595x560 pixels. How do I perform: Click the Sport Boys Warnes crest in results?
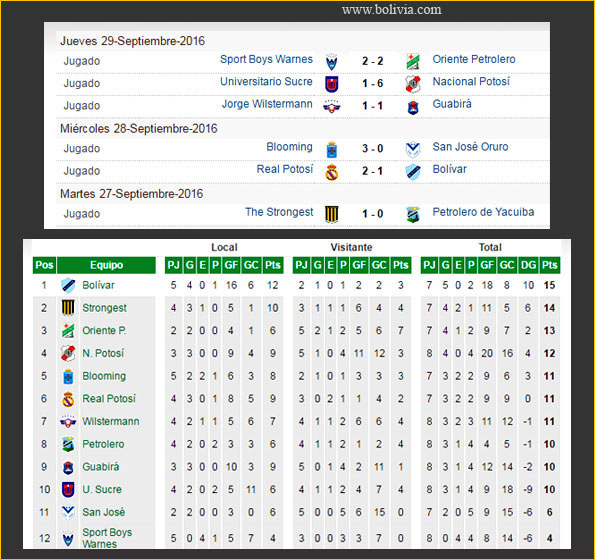(331, 62)
